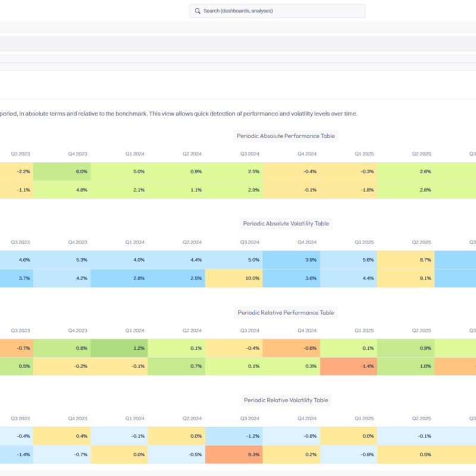The image size is (476, 476).
Task: Click the Periodic Relative Volatility Table title
Action: pos(286,400)
